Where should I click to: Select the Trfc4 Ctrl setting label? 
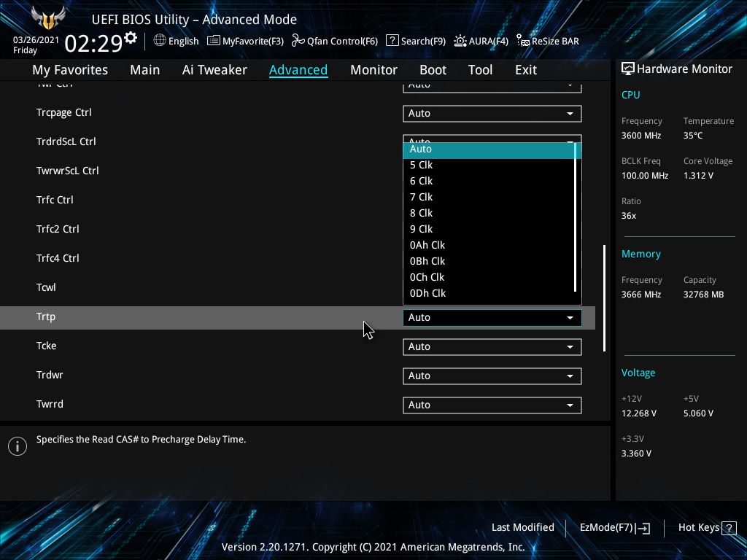[58, 258]
